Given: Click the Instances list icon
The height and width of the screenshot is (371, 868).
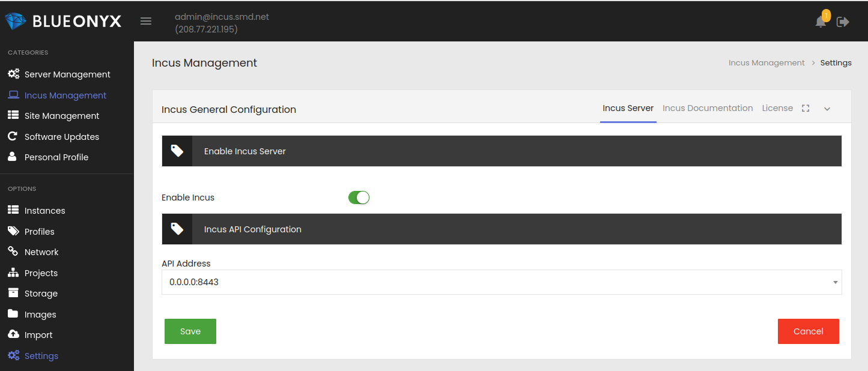Looking at the screenshot, I should (13, 210).
